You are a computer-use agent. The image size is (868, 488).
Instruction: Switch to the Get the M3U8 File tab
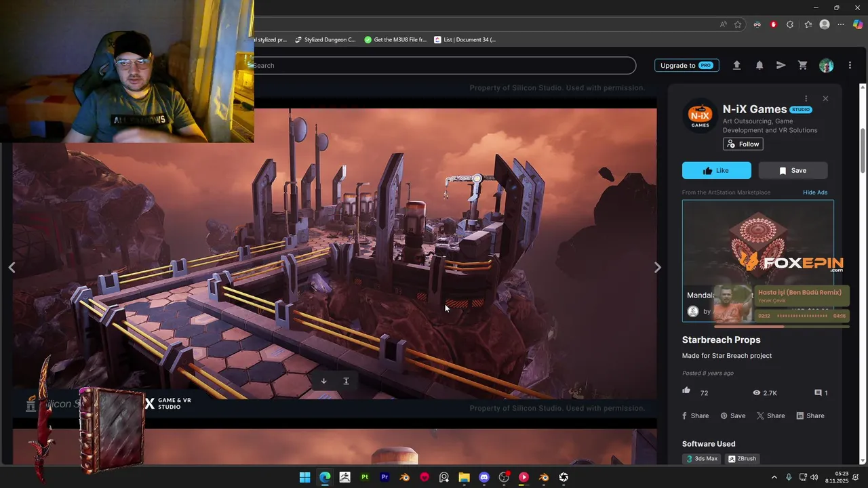coord(396,40)
